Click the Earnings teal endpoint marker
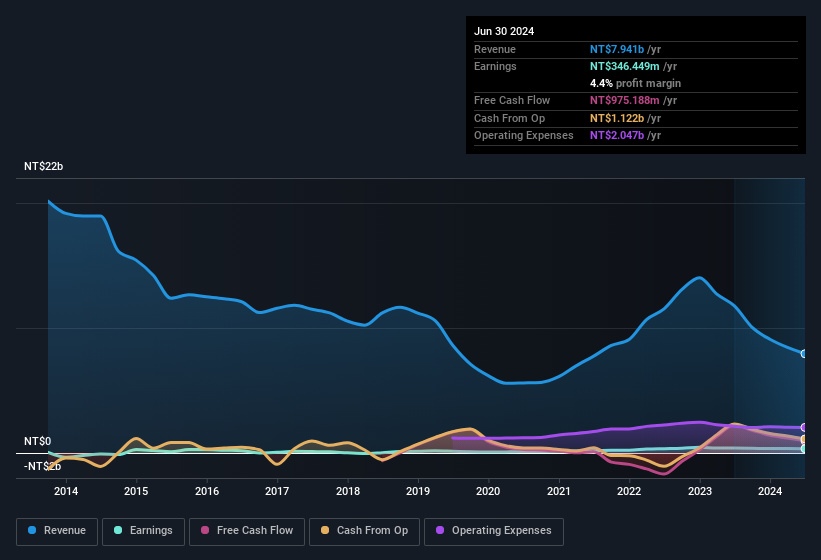Image resolution: width=821 pixels, height=560 pixels. pyautogui.click(x=804, y=449)
